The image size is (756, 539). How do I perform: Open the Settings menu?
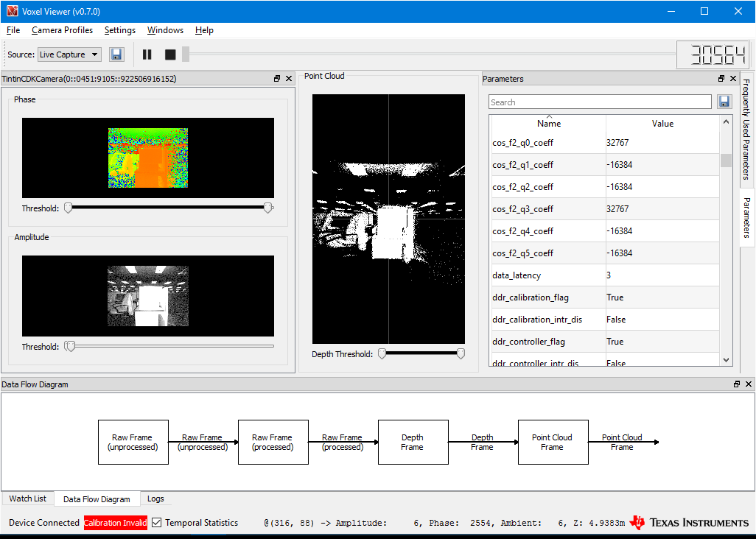pos(120,30)
